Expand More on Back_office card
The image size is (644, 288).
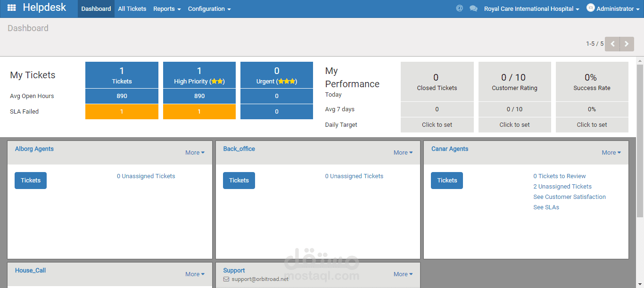pyautogui.click(x=403, y=153)
